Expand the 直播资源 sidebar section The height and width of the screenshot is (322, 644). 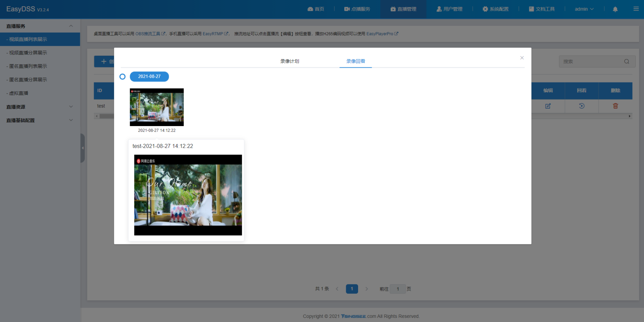(x=40, y=107)
